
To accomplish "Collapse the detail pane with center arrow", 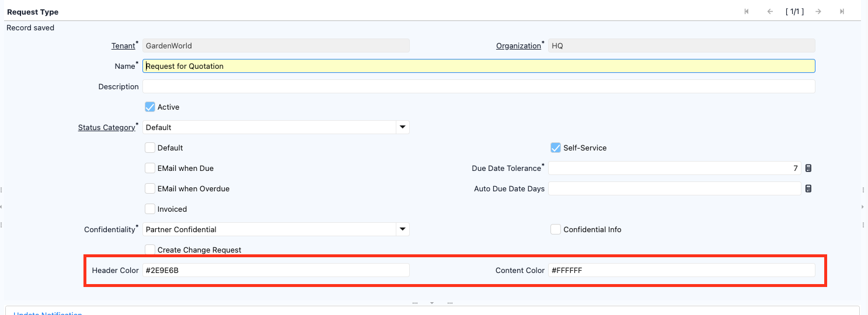I will (432, 303).
